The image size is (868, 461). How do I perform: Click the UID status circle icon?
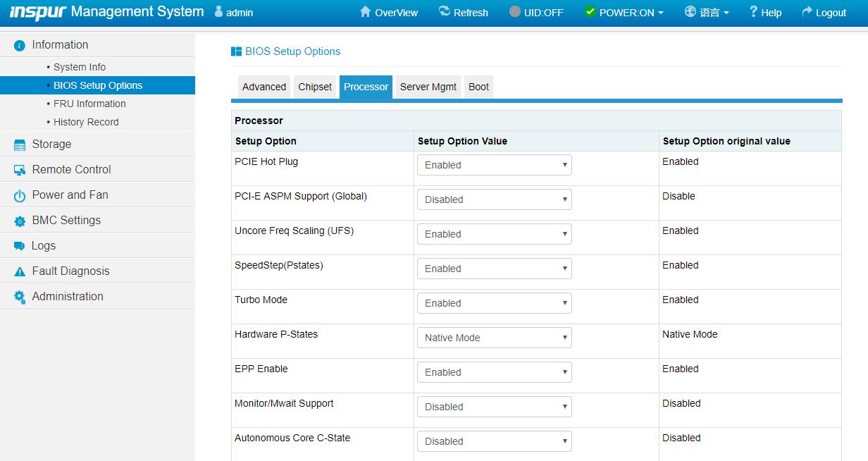(515, 12)
